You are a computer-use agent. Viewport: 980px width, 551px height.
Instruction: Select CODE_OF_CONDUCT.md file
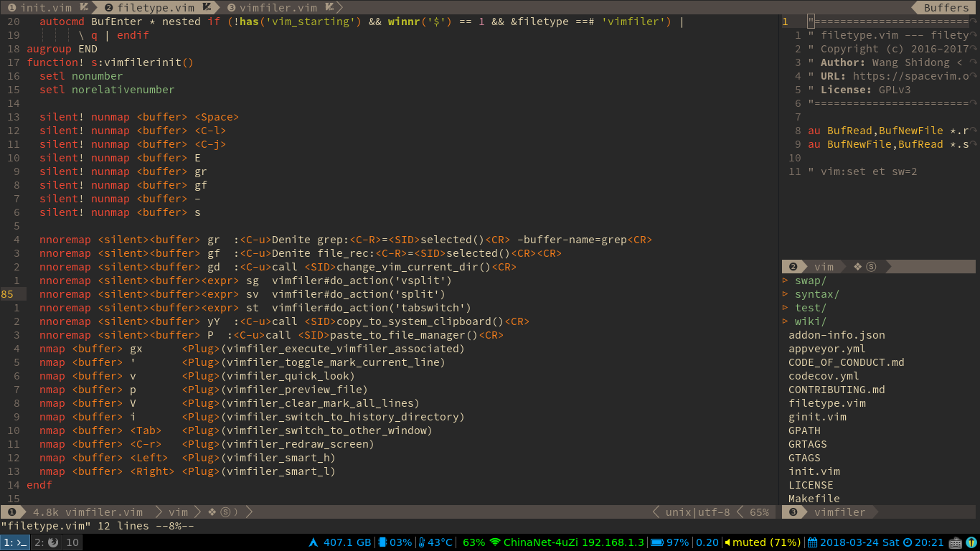(847, 362)
